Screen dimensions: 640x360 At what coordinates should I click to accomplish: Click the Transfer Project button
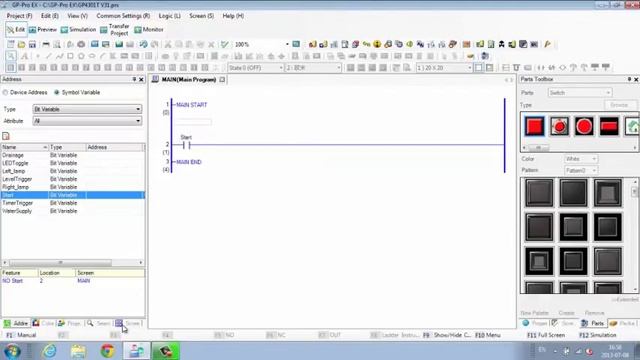pos(115,30)
